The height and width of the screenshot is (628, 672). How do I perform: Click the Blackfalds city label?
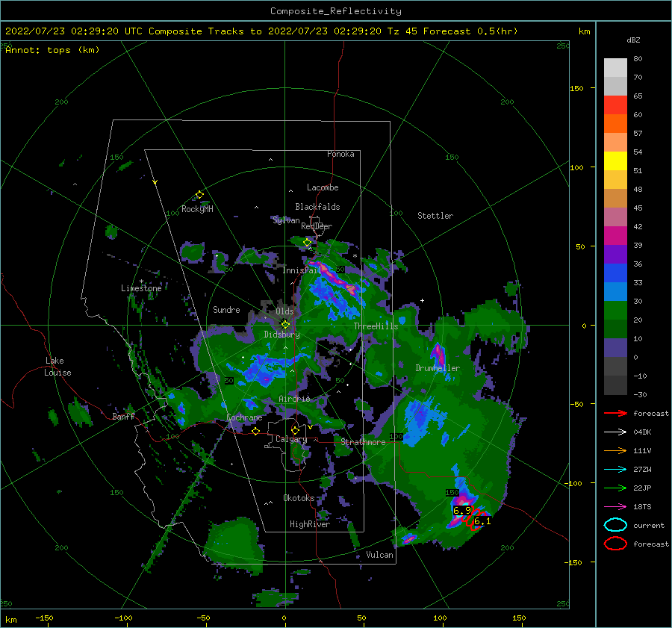pyautogui.click(x=317, y=207)
